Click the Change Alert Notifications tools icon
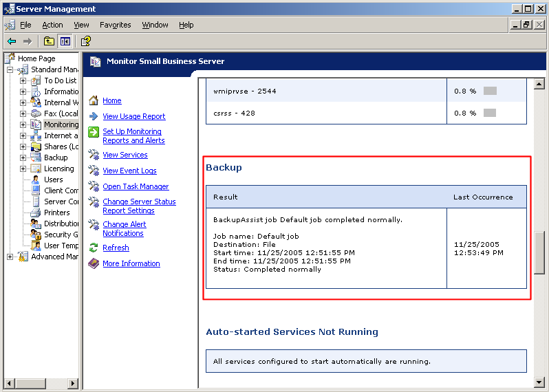Screen dimensions: 549x392 (94, 225)
